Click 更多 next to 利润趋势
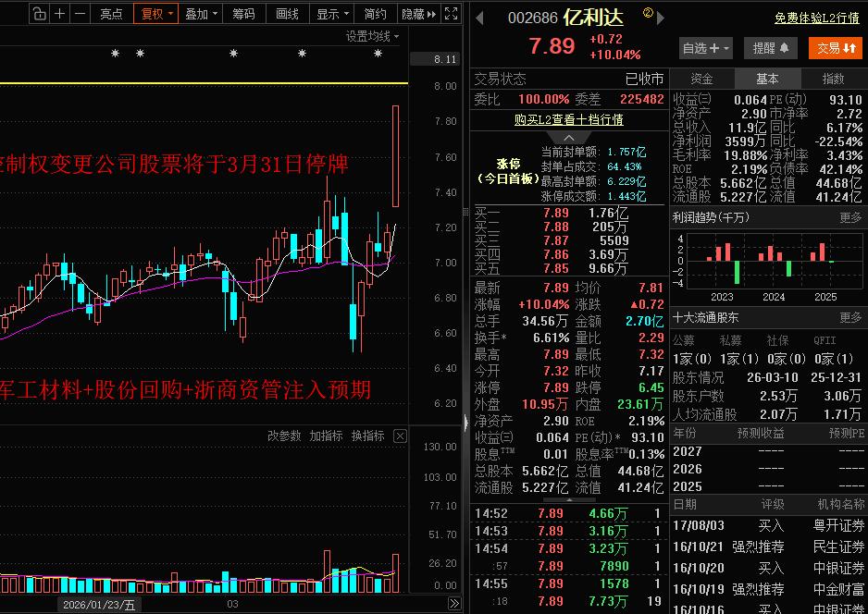This screenshot has width=868, height=614. tap(850, 217)
